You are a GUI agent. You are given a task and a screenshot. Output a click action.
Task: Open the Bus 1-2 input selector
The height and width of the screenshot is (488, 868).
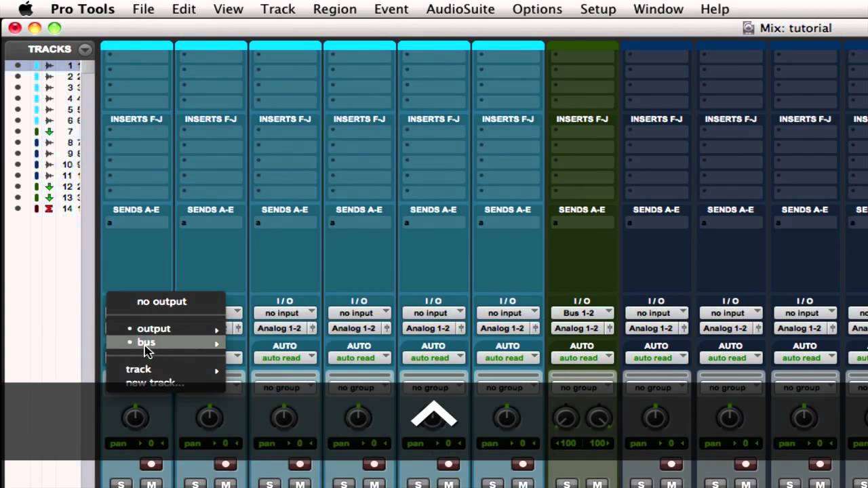pos(582,313)
